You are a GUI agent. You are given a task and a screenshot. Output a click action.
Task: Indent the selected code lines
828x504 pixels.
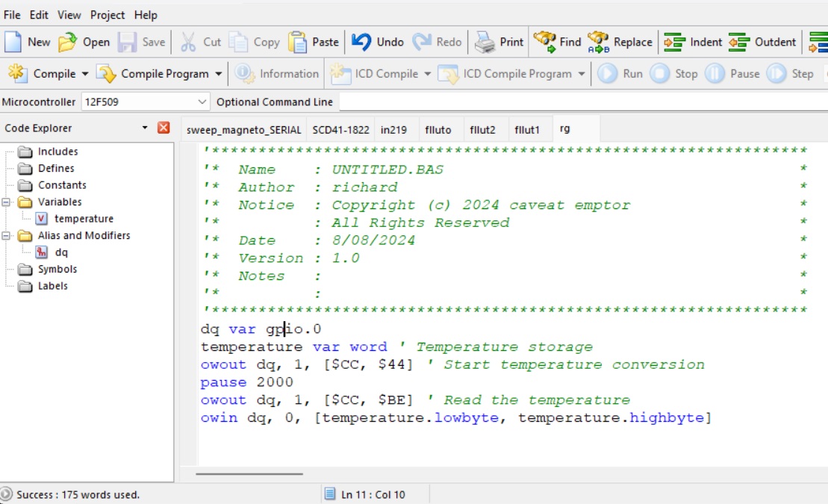pyautogui.click(x=675, y=42)
